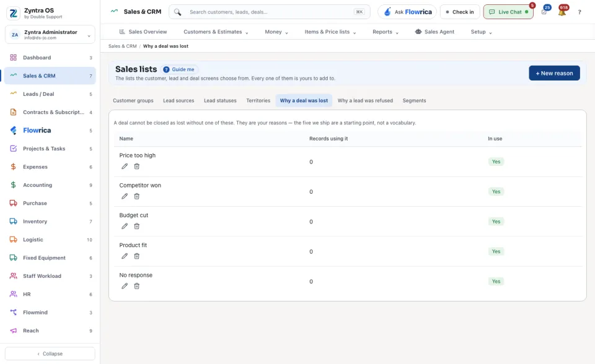Delete the No response reason
The image size is (595, 364).
[x=136, y=286]
